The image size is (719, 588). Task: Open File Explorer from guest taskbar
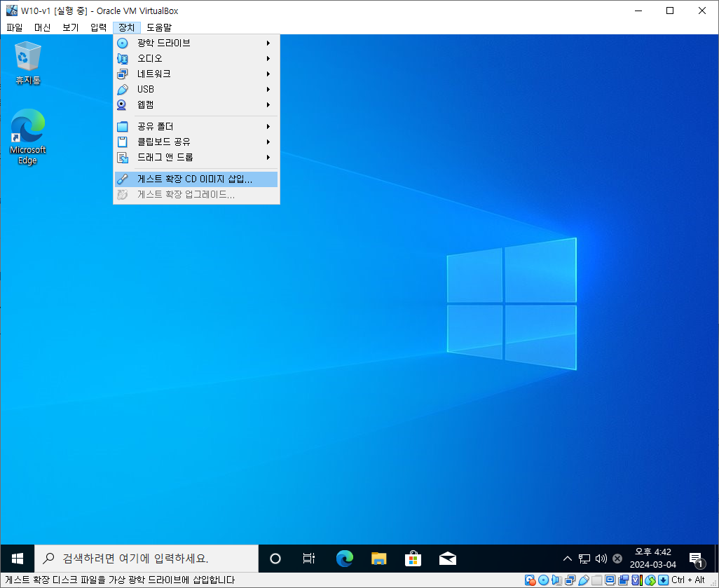[x=378, y=559]
